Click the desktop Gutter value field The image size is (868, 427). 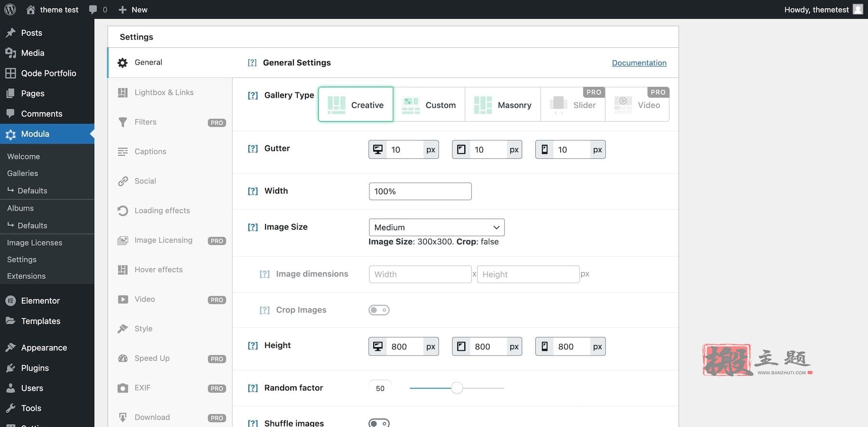click(x=405, y=150)
